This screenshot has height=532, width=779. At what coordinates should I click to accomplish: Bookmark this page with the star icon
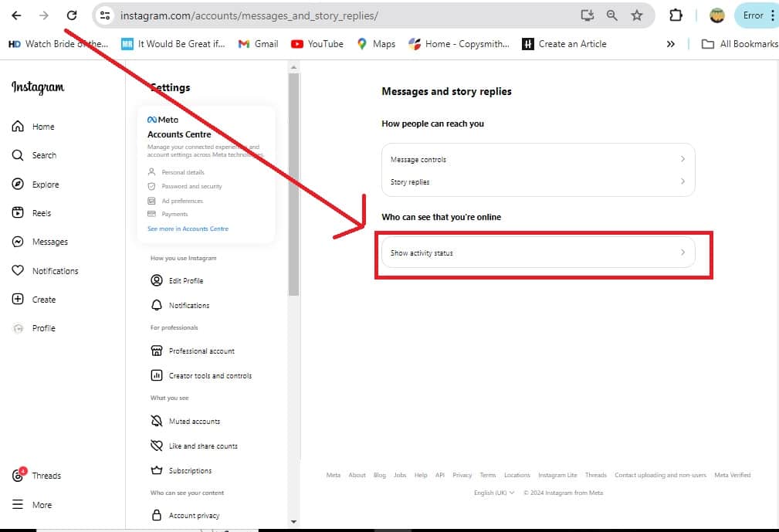tap(637, 15)
